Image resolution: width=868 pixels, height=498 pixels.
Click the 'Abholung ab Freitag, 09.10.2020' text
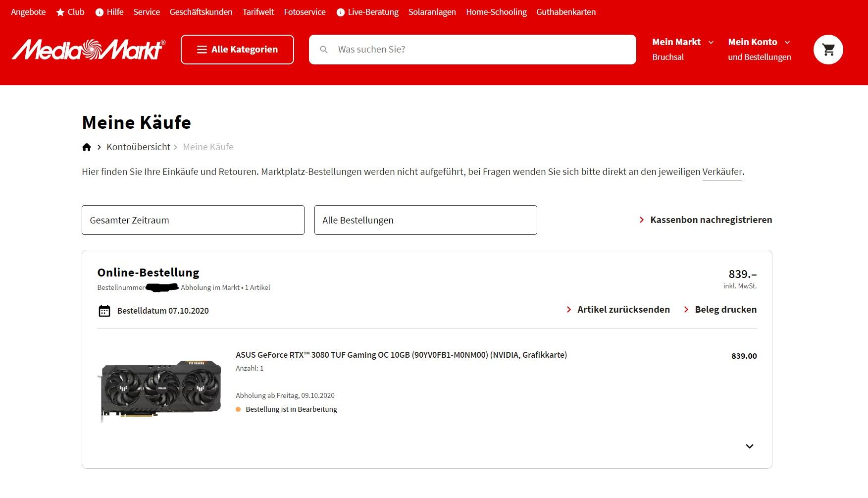pyautogui.click(x=285, y=395)
